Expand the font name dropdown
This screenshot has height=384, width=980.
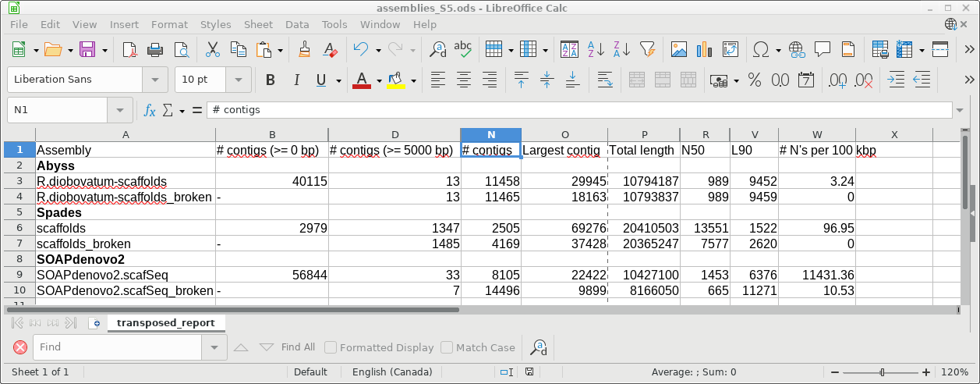pos(155,80)
